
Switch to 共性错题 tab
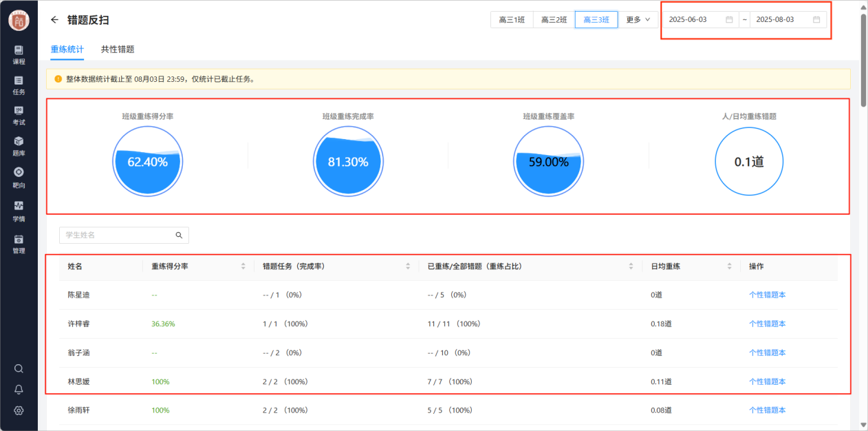point(118,49)
